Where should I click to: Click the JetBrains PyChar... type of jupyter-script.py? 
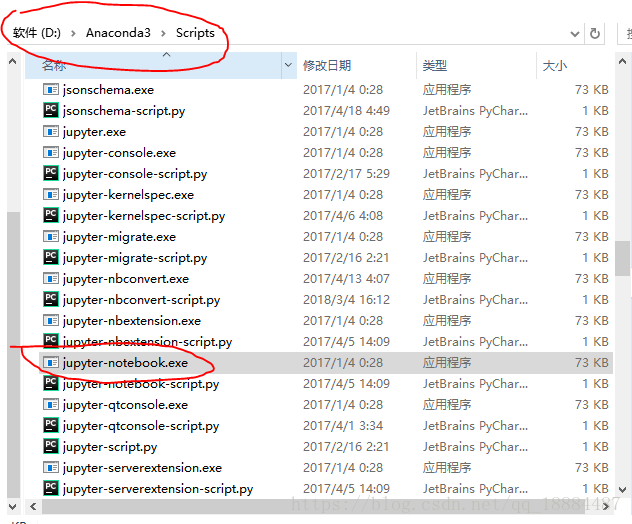coord(475,447)
